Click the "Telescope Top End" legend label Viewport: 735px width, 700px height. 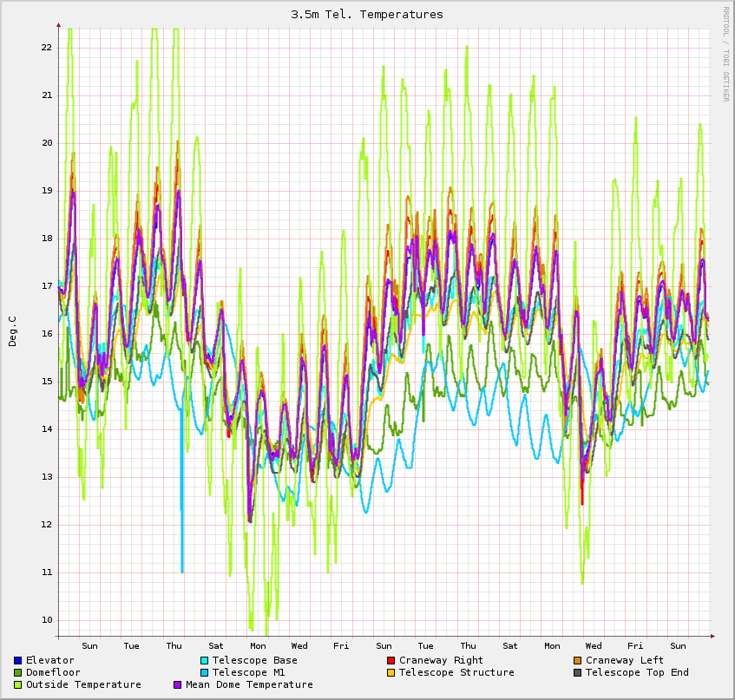coord(637,673)
